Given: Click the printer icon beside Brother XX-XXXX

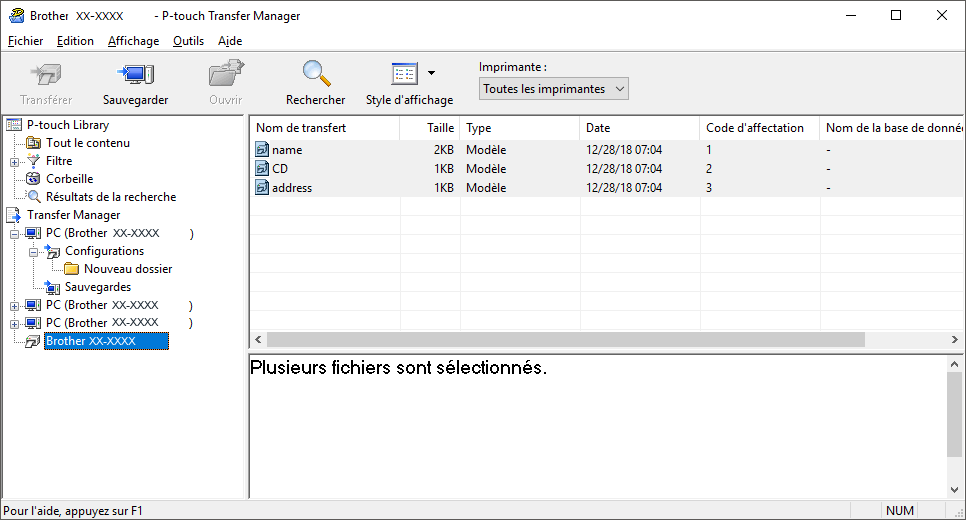Looking at the screenshot, I should 33,341.
